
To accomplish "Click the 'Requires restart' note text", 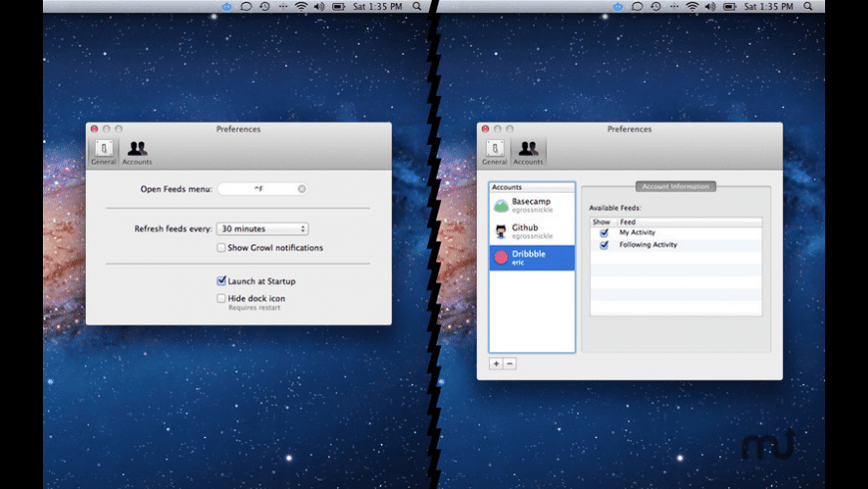I will pos(254,308).
